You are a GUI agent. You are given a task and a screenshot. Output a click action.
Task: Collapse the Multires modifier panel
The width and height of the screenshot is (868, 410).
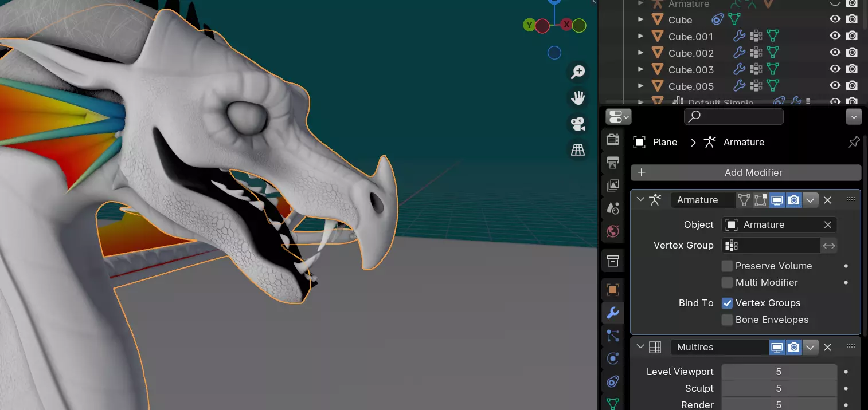pyautogui.click(x=640, y=346)
